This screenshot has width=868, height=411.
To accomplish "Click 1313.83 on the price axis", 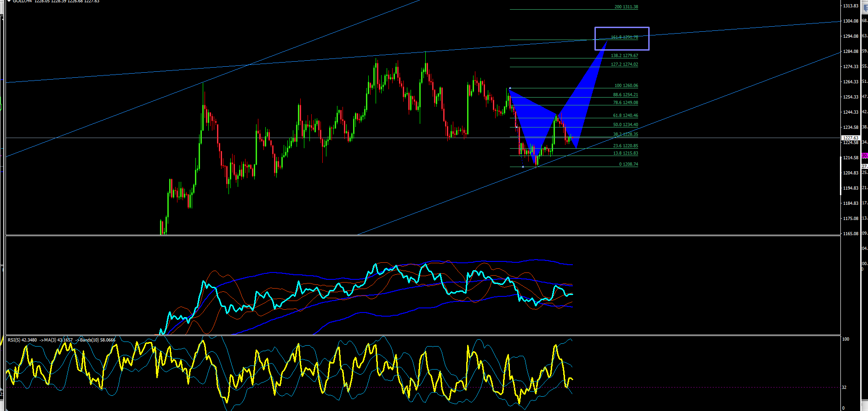I will point(851,6).
